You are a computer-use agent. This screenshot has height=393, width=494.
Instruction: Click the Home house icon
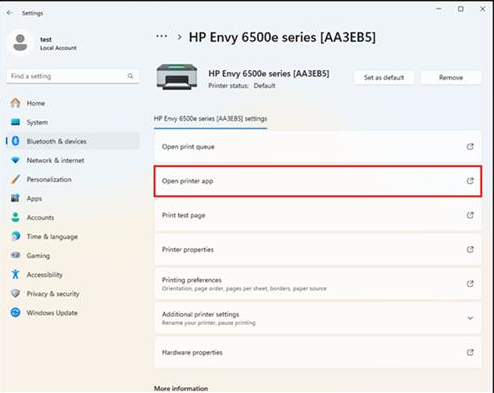click(15, 103)
